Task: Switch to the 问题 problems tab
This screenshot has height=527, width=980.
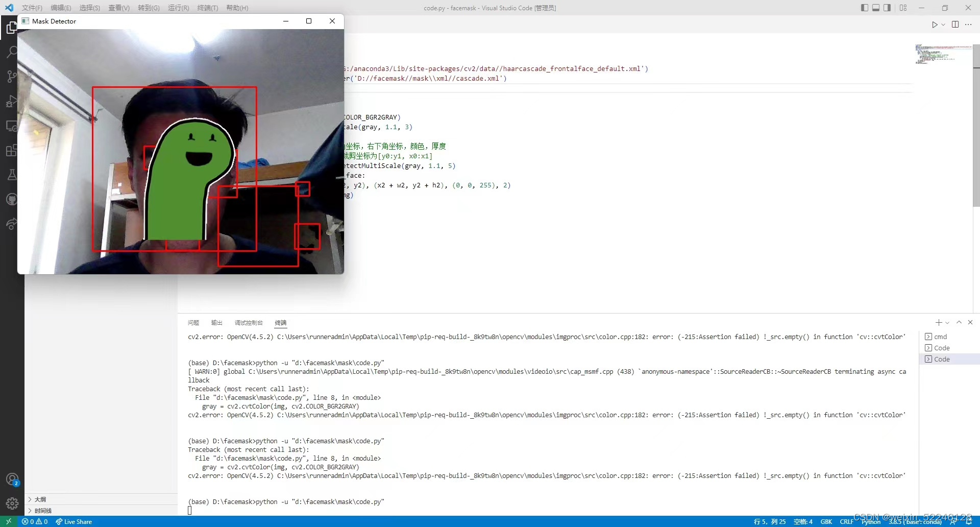Action: click(193, 323)
